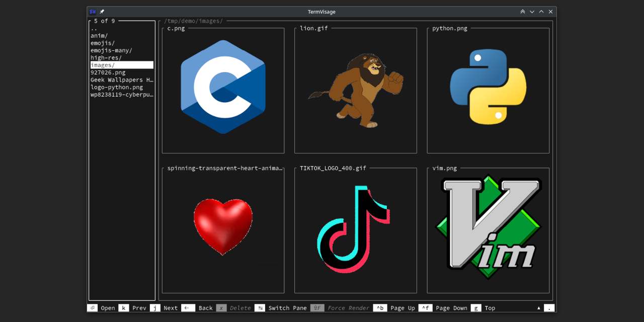This screenshot has width=644, height=322.
Task: Click the C language logo thumbnail
Action: coord(223,87)
